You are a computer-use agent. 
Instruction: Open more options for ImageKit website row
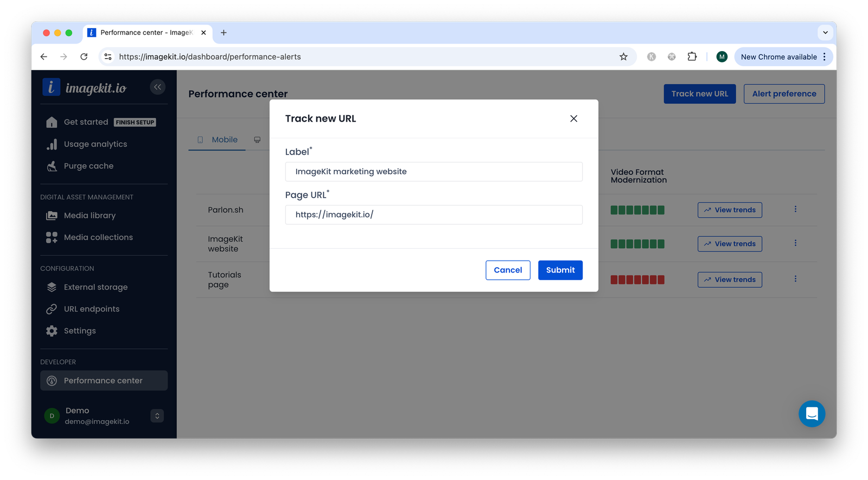[795, 243]
